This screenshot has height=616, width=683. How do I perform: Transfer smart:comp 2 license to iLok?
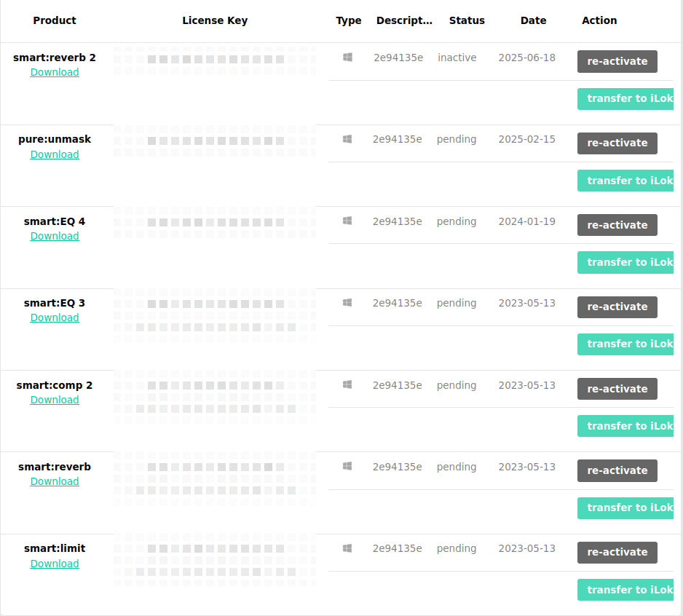coord(625,426)
